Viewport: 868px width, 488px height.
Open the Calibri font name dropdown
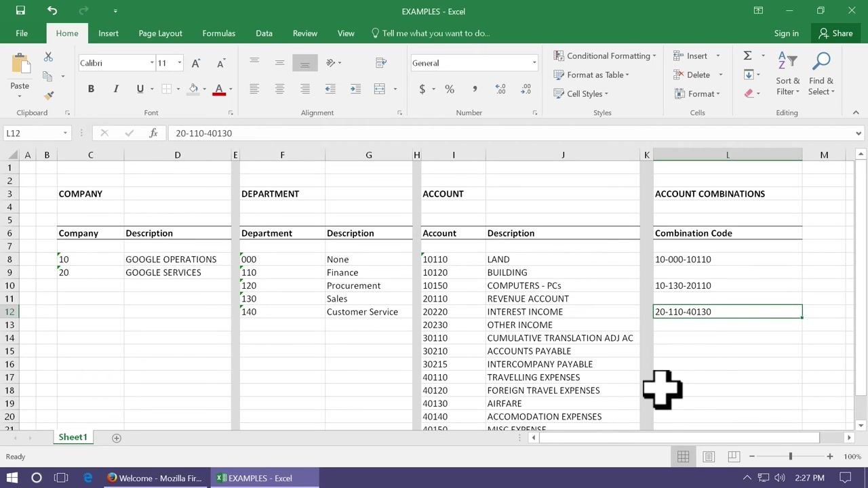point(152,63)
